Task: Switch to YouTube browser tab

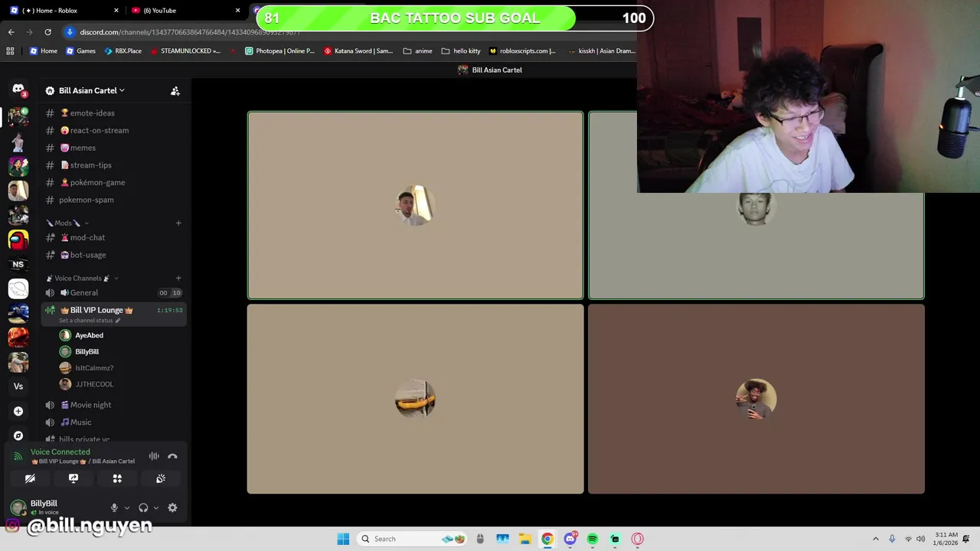Action: coord(185,10)
